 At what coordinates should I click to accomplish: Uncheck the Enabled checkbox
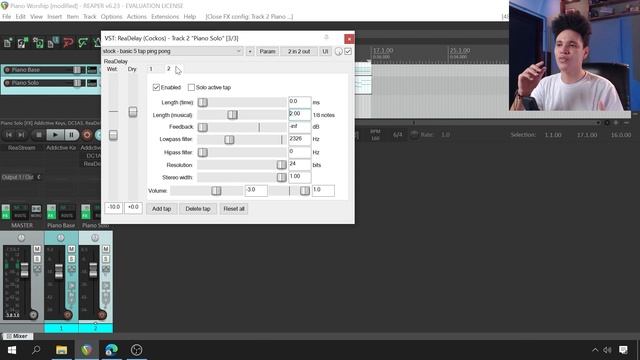[x=156, y=87]
